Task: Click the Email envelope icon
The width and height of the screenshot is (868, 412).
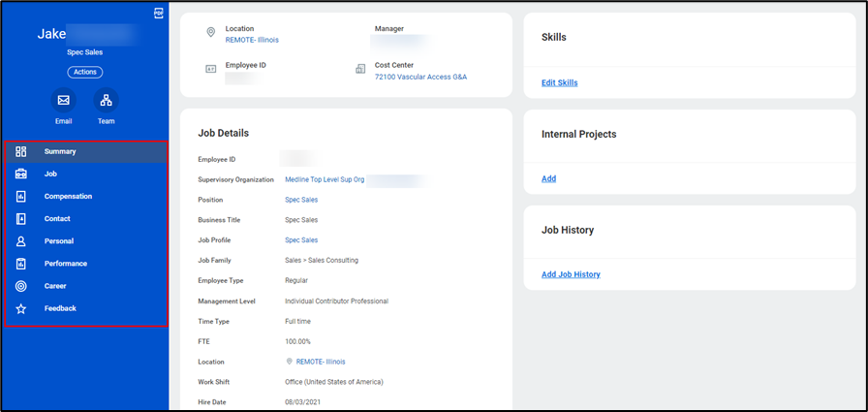Action: pos(63,100)
